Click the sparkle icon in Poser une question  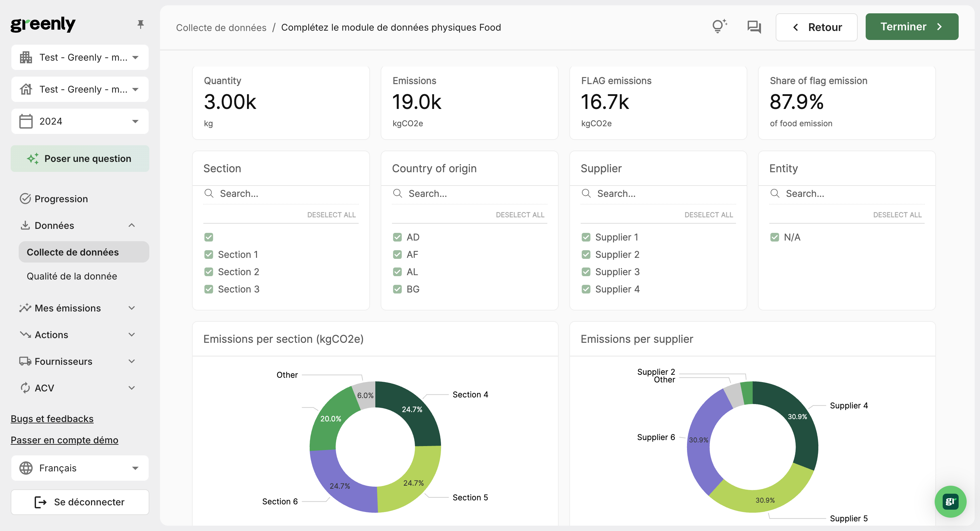point(33,159)
